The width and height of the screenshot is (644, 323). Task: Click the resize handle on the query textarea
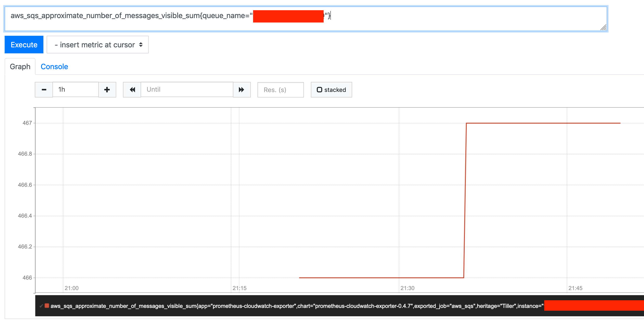coord(603,28)
